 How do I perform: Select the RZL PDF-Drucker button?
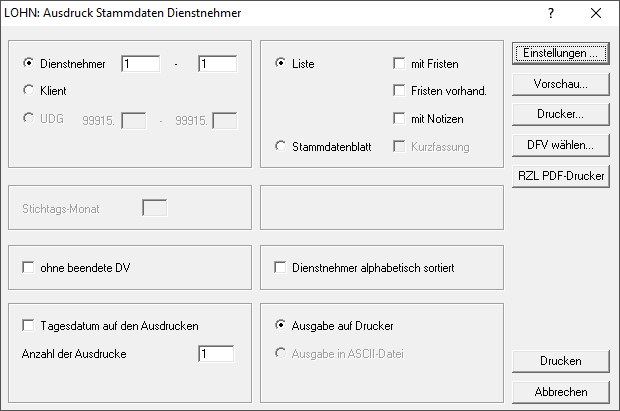560,176
